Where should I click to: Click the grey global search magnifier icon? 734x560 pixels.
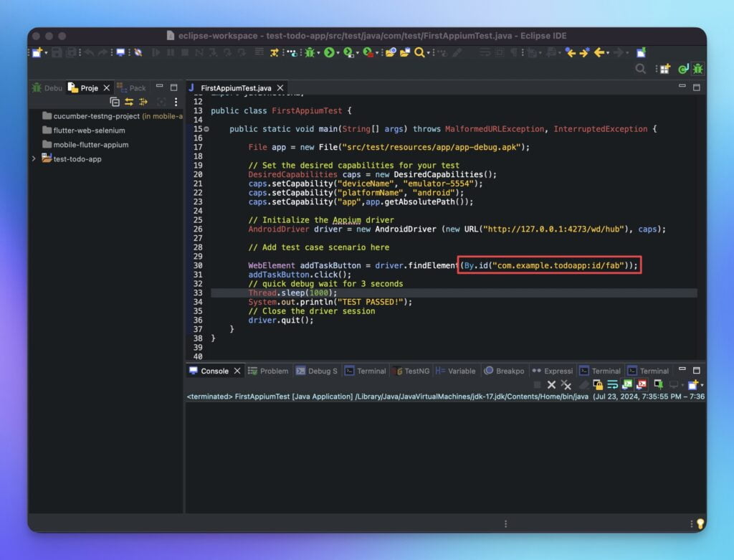click(x=640, y=70)
